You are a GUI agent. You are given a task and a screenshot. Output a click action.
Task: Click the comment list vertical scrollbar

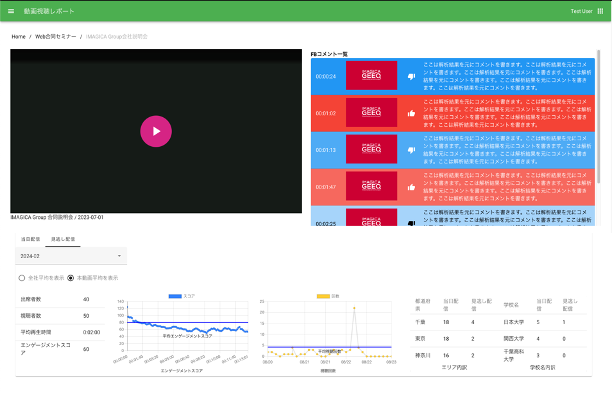click(598, 117)
